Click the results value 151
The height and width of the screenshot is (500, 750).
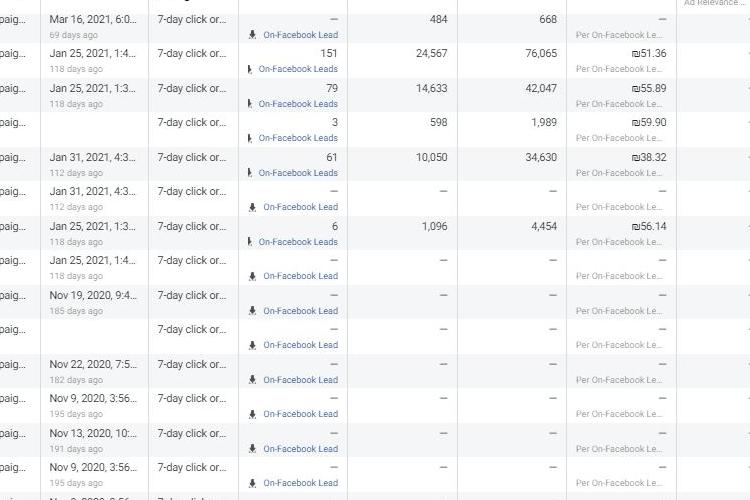click(x=329, y=53)
